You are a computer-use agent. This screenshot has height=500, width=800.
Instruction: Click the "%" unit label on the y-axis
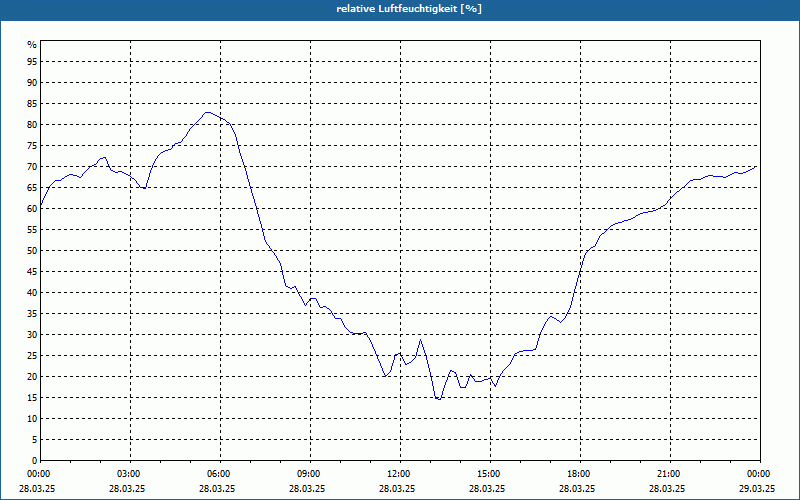click(32, 45)
